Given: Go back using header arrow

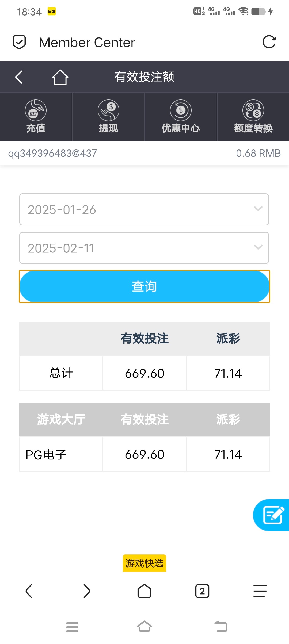Looking at the screenshot, I should pos(19,77).
